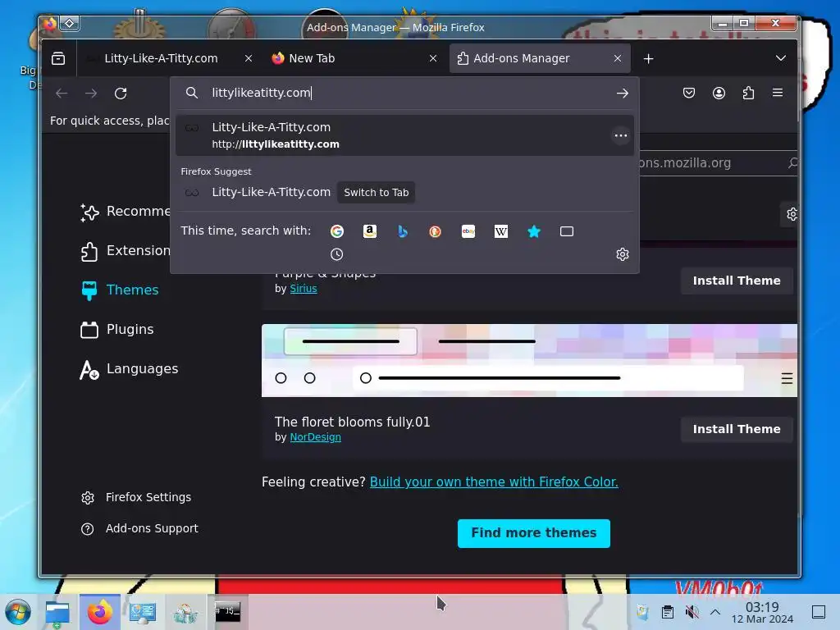This screenshot has height=630, width=840.
Task: Open the Firefox application hamburger menu
Action: point(778,94)
